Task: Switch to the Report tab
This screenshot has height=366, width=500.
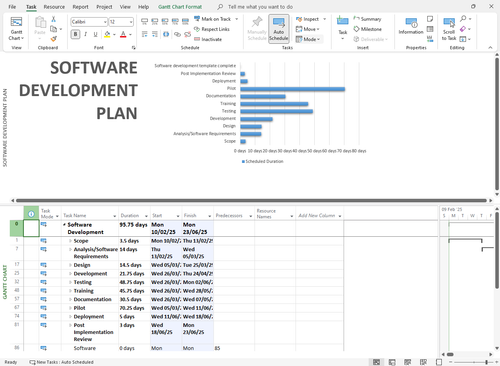Action: click(80, 7)
